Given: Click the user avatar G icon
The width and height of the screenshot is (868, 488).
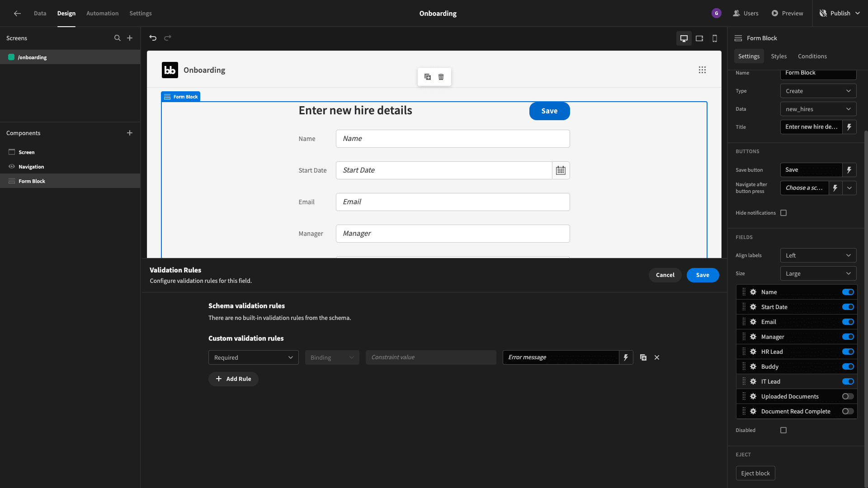Looking at the screenshot, I should pos(717,14).
